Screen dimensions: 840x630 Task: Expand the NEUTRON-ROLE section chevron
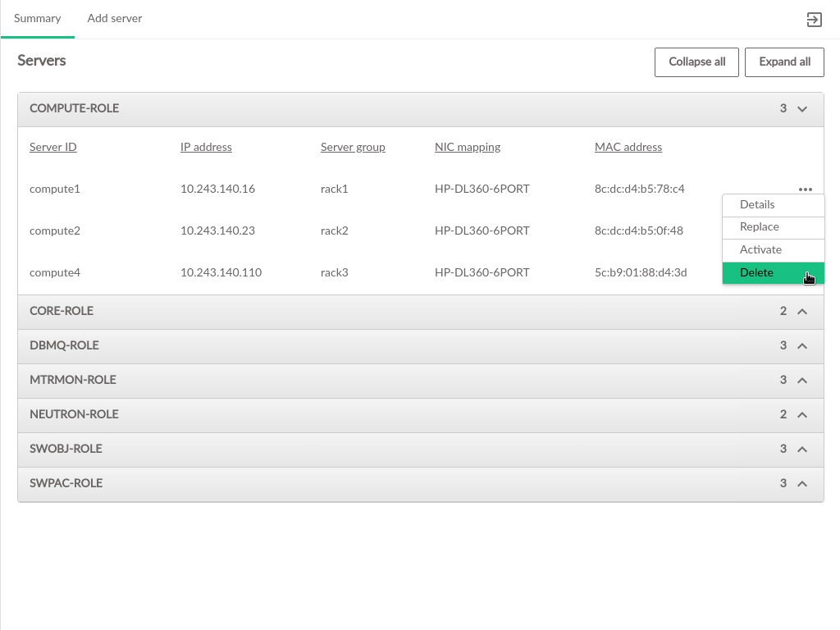tap(802, 415)
